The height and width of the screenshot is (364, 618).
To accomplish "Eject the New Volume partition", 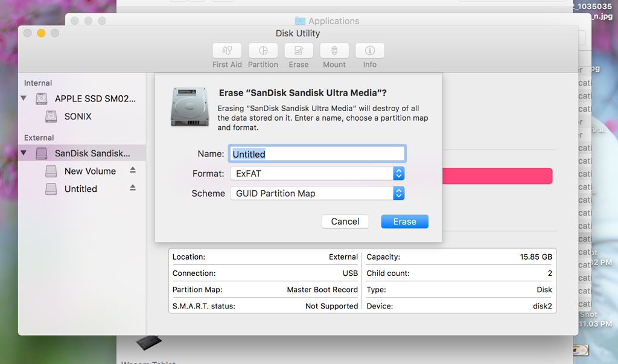I will click(133, 170).
